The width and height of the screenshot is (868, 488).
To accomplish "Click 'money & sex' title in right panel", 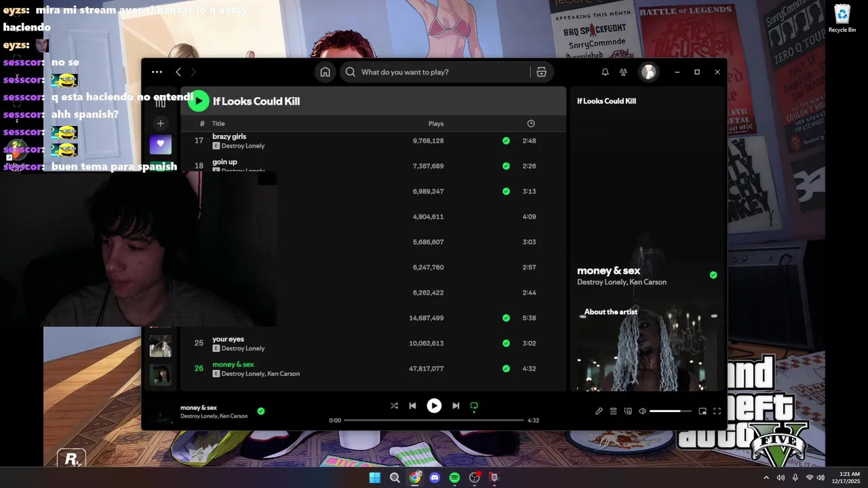I will (x=608, y=270).
